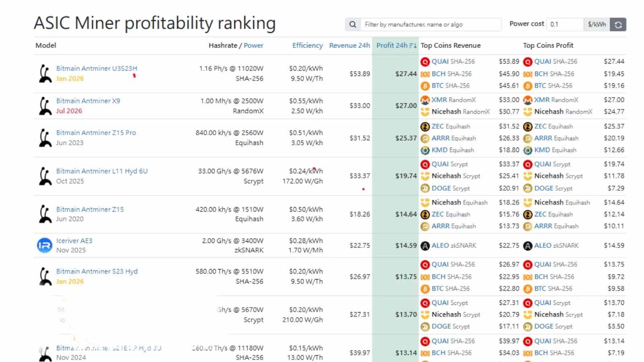Open the Iceriver AE3 miner link

click(x=74, y=241)
